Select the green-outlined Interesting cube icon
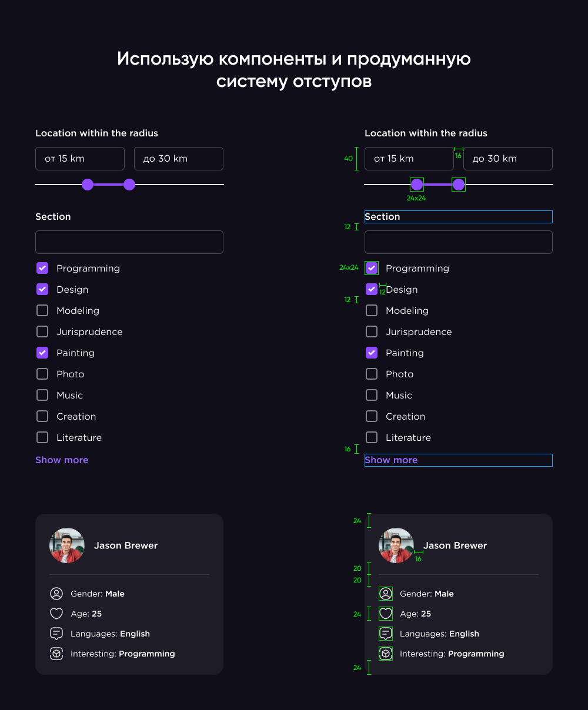 (x=386, y=654)
